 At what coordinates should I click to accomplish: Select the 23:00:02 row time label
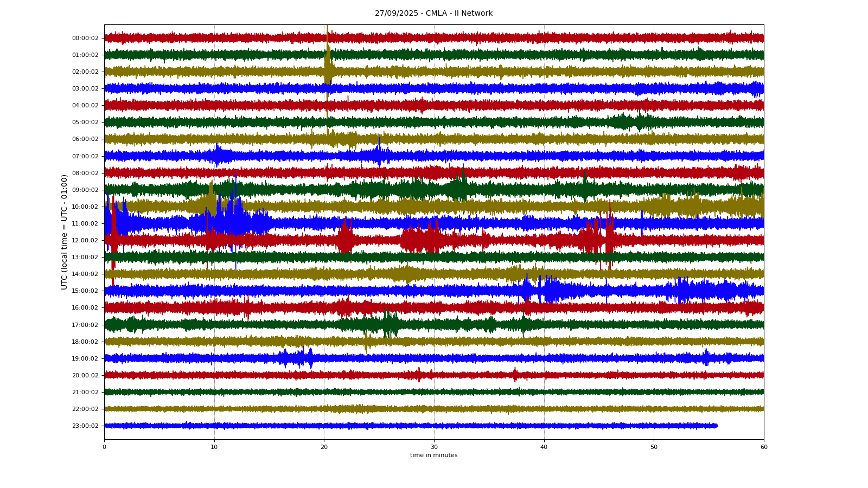(85, 426)
